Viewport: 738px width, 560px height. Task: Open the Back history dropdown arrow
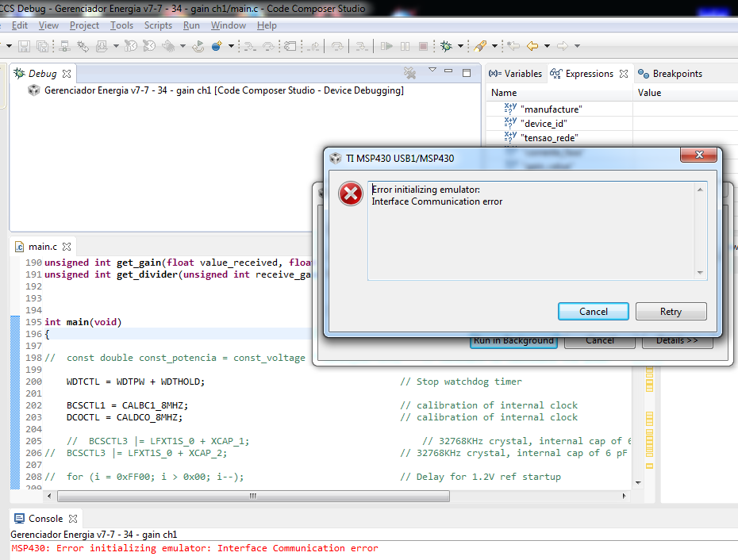tap(547, 46)
